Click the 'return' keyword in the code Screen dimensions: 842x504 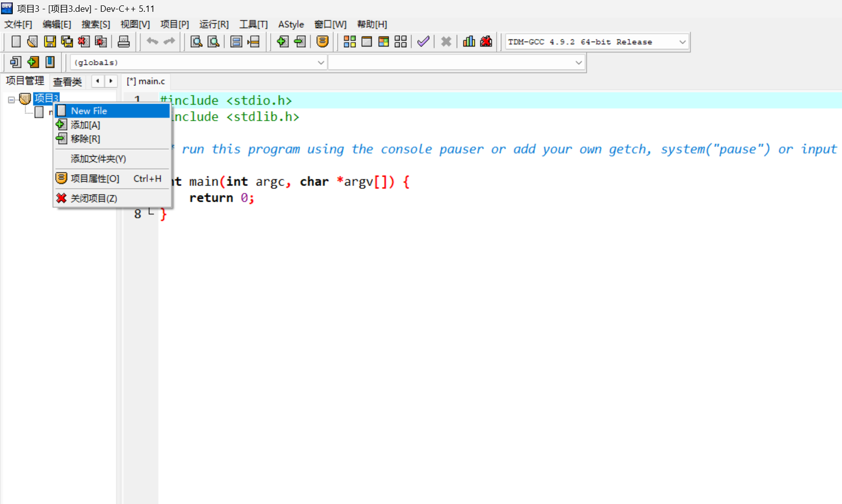point(211,198)
